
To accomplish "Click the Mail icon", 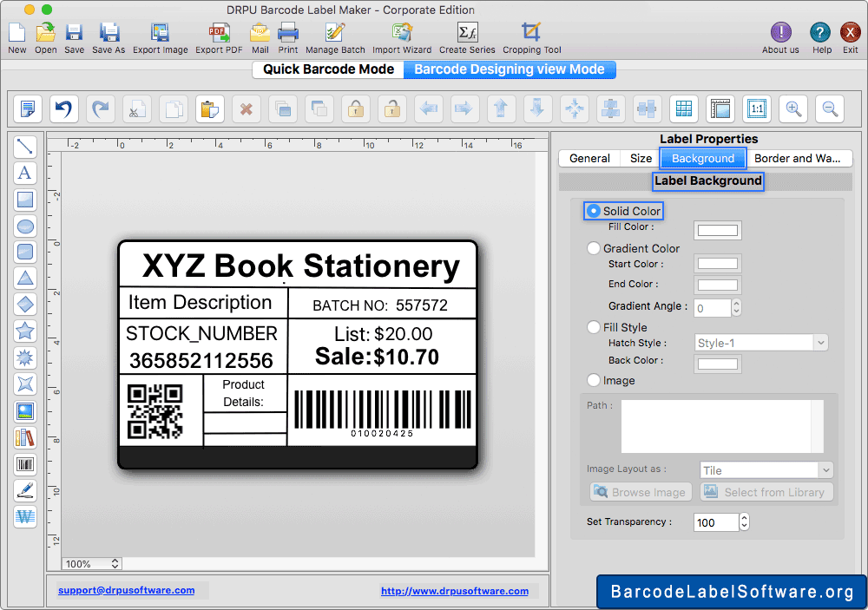I will pyautogui.click(x=260, y=33).
